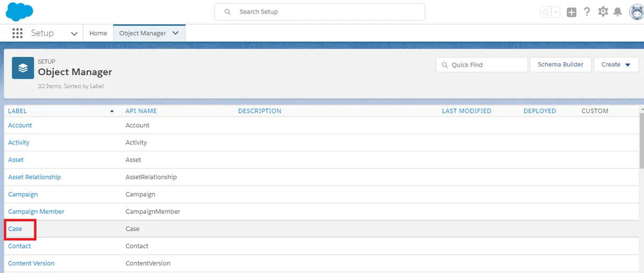Sort by DEPLOYED column header
Image resolution: width=644 pixels, height=273 pixels.
point(540,111)
